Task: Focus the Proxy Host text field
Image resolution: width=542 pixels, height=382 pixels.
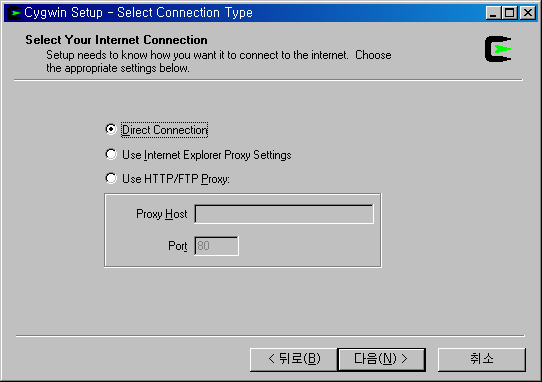Action: point(284,214)
